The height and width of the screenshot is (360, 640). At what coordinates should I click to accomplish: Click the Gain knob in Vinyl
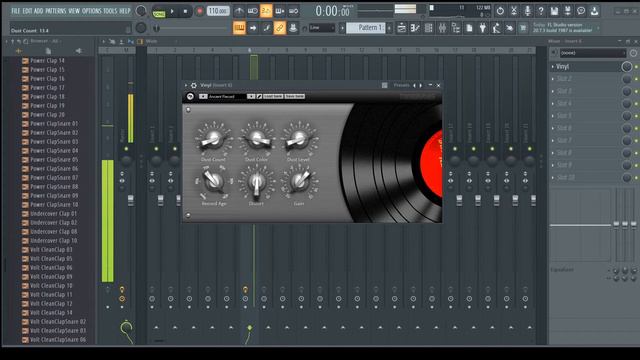pyautogui.click(x=299, y=182)
